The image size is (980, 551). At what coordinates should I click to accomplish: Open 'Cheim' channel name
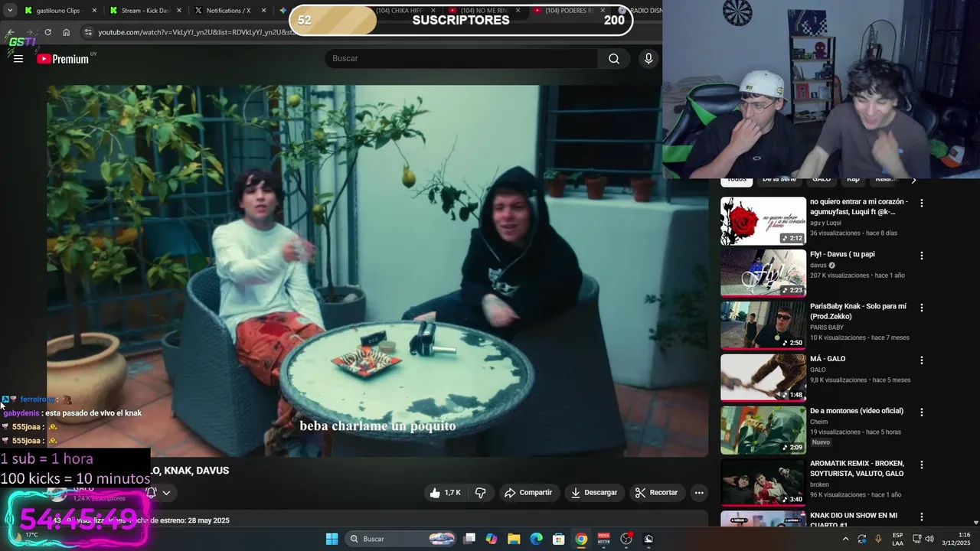[x=819, y=422]
